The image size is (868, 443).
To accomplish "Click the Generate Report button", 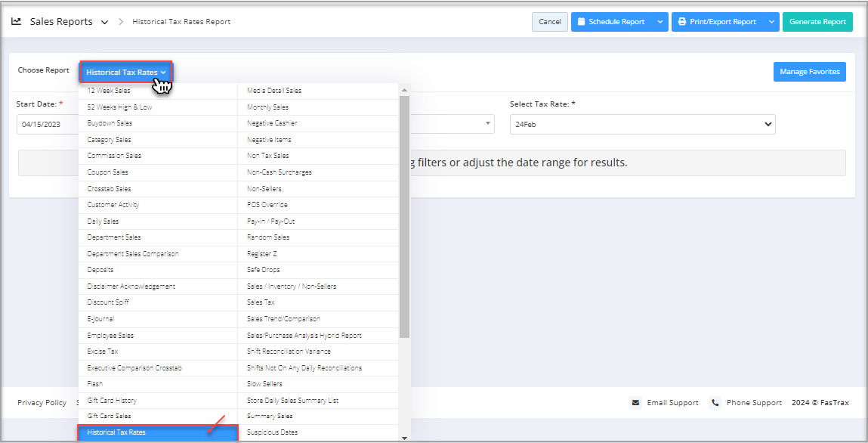I will 817,22.
